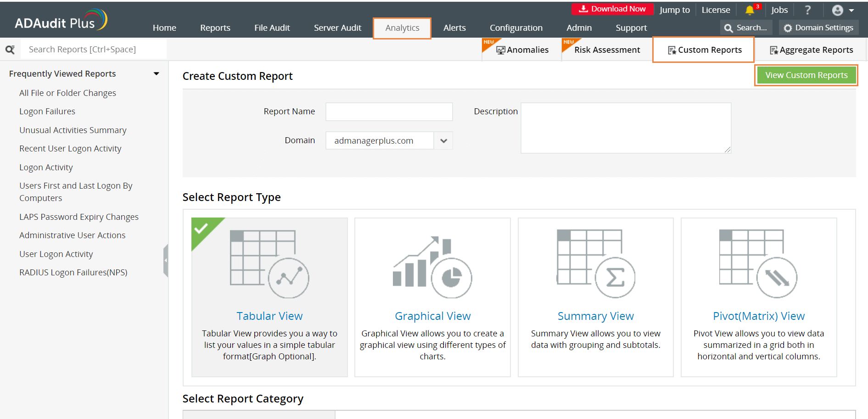
Task: Select the Tabular View report type icon
Action: 269,264
